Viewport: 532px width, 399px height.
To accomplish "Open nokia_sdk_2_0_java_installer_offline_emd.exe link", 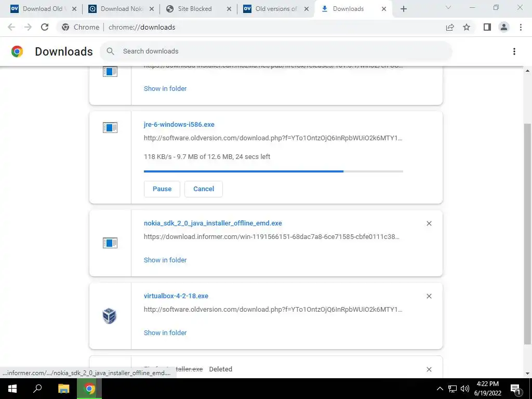I will pos(212,223).
